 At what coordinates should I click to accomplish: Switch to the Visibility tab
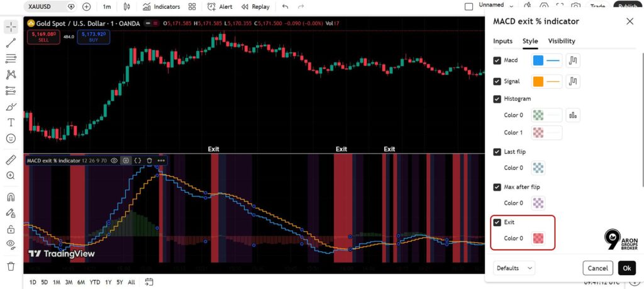[x=562, y=41]
